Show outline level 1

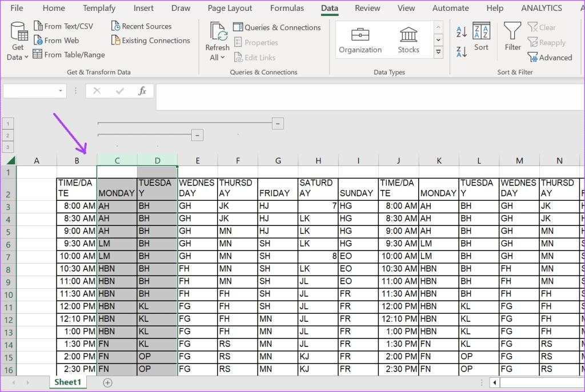click(x=7, y=123)
